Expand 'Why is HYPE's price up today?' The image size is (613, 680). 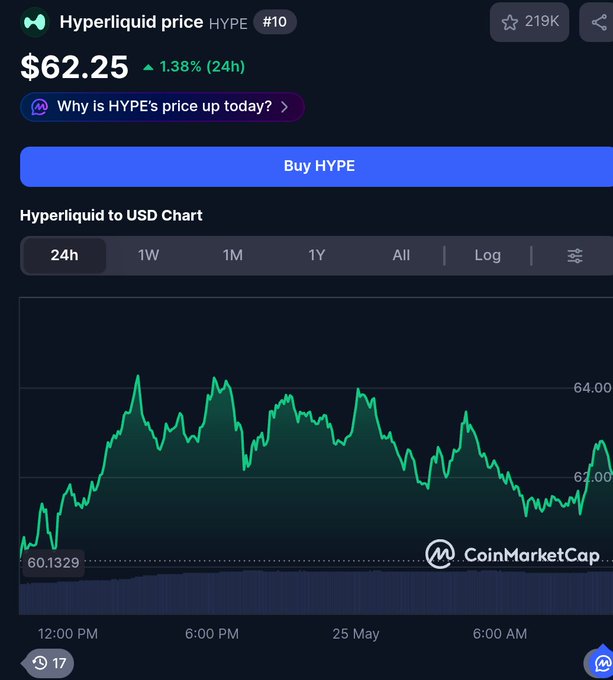[x=162, y=107]
